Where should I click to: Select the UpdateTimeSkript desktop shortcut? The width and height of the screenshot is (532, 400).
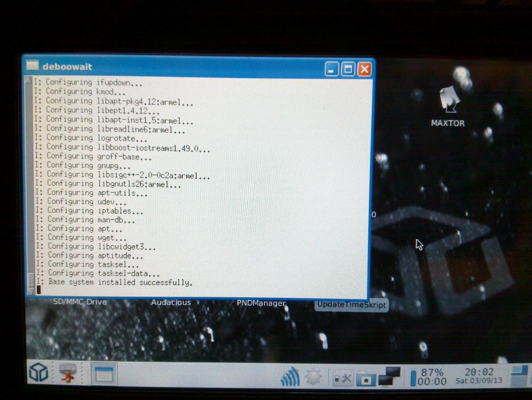tap(352, 305)
